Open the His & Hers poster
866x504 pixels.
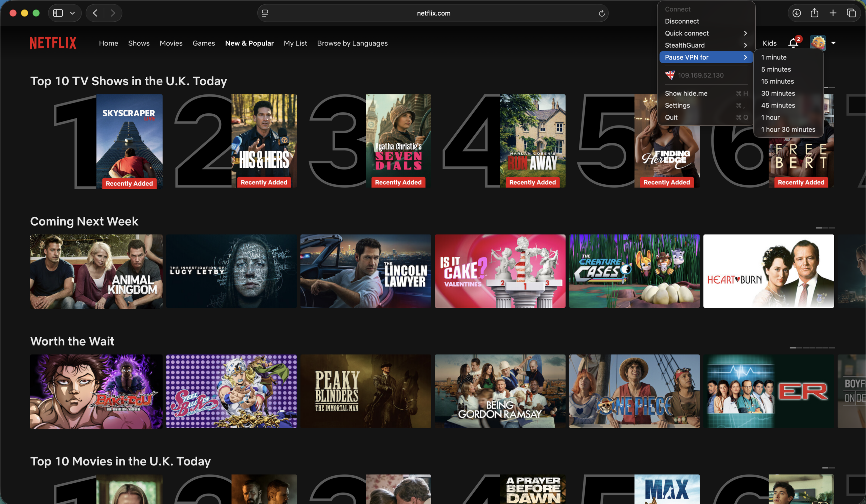click(x=264, y=141)
